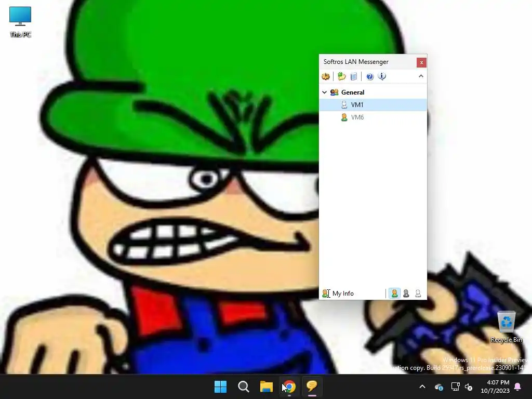Set status to Online with green user icon
The image size is (532, 399).
(394, 294)
